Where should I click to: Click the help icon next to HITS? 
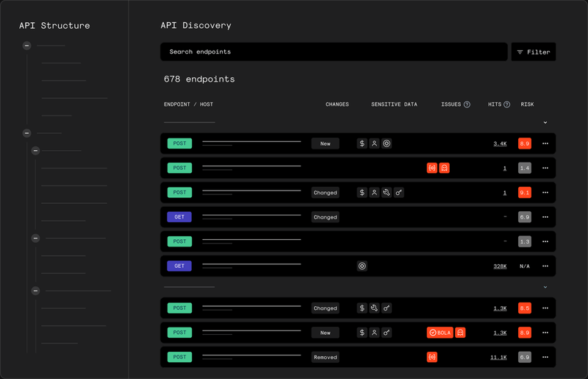tap(506, 105)
